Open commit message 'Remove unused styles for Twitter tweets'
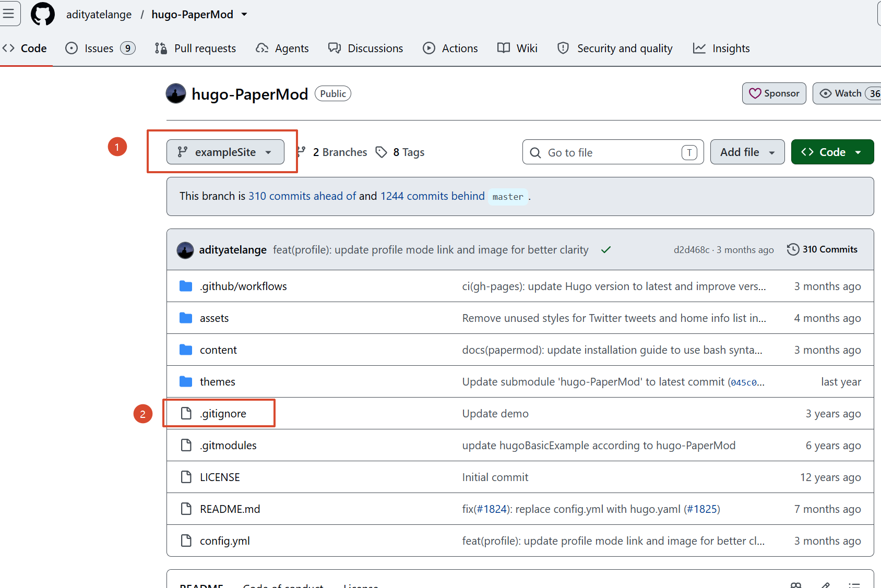The width and height of the screenshot is (881, 588). (614, 318)
